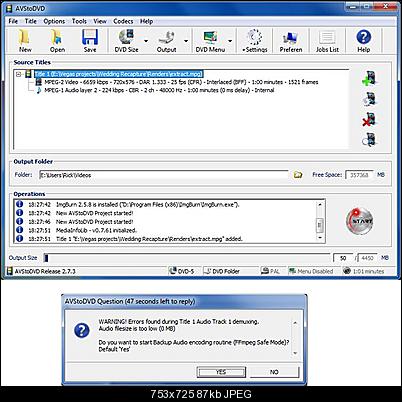Click the 1:01 minutes status entry

[x=364, y=271]
